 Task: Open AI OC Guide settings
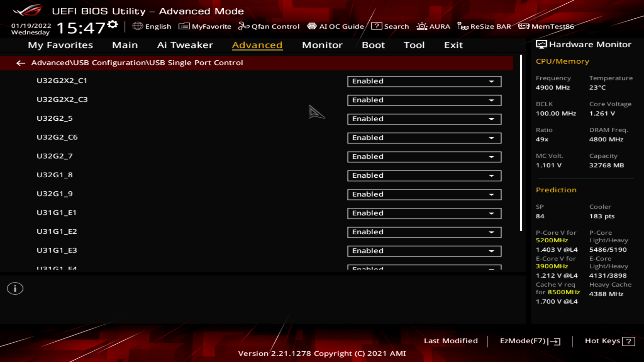(337, 26)
